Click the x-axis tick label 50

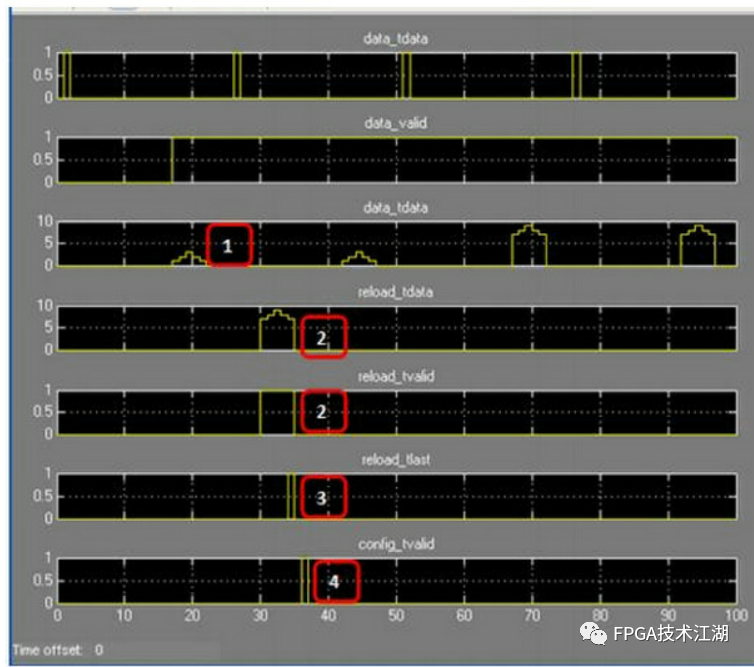click(397, 615)
